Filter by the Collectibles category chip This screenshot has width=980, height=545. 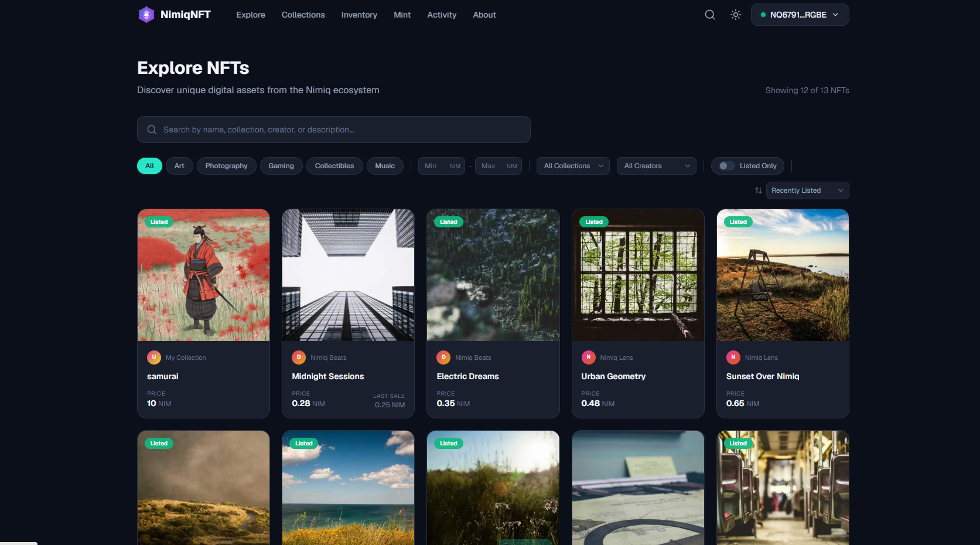pyautogui.click(x=334, y=166)
